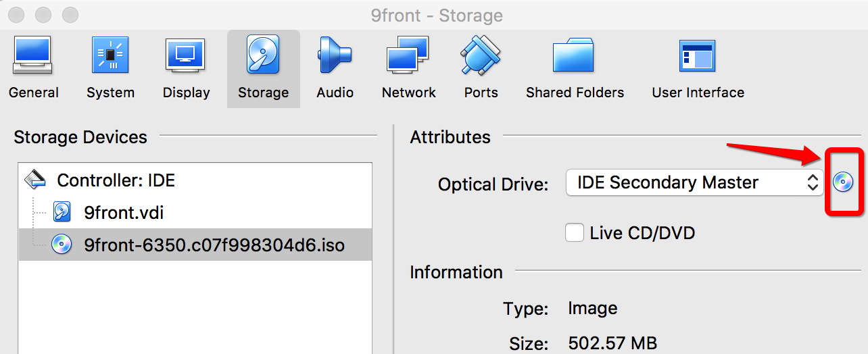
Task: Open the User Interface icon
Action: 697,55
